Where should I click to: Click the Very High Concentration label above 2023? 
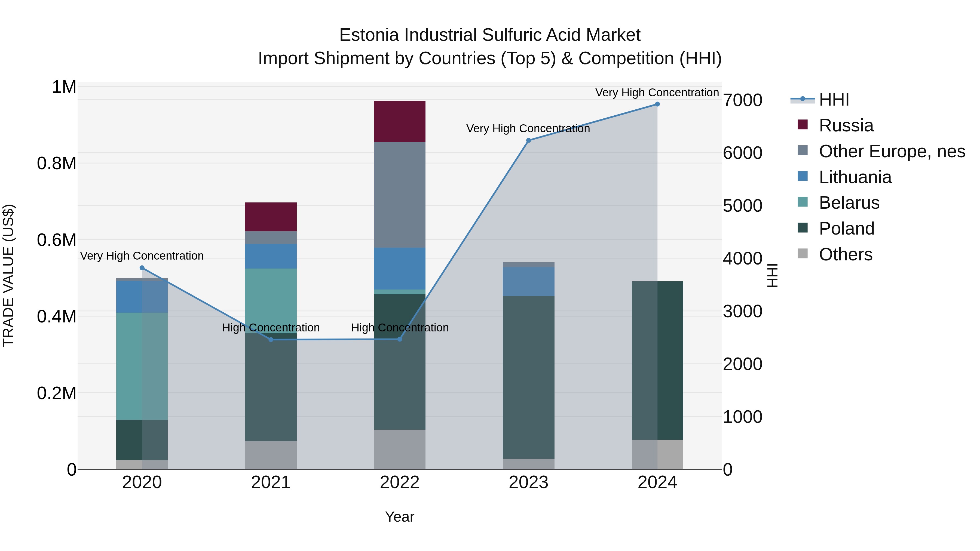[528, 129]
